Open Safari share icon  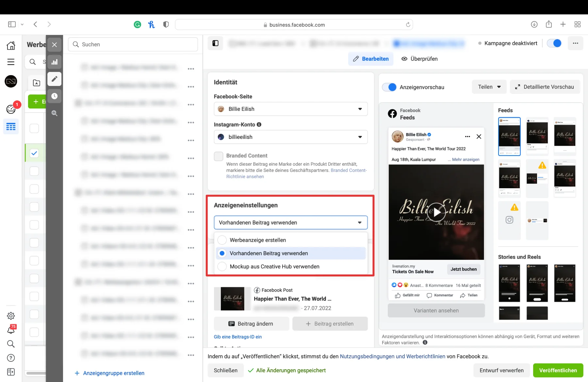pyautogui.click(x=549, y=24)
